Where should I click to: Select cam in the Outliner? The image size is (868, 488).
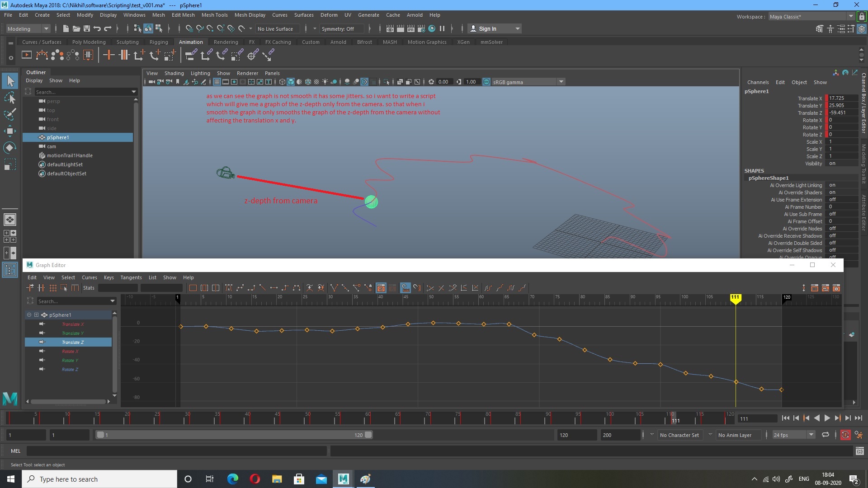click(x=52, y=146)
